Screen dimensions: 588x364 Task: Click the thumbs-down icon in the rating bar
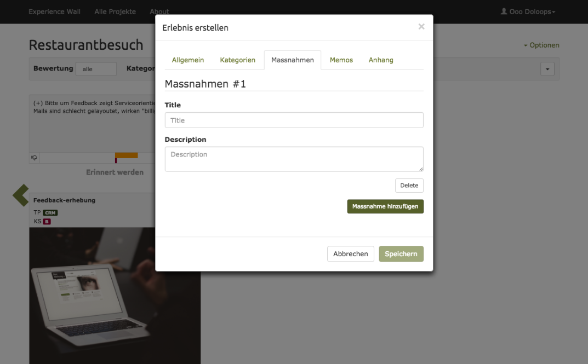tap(35, 158)
